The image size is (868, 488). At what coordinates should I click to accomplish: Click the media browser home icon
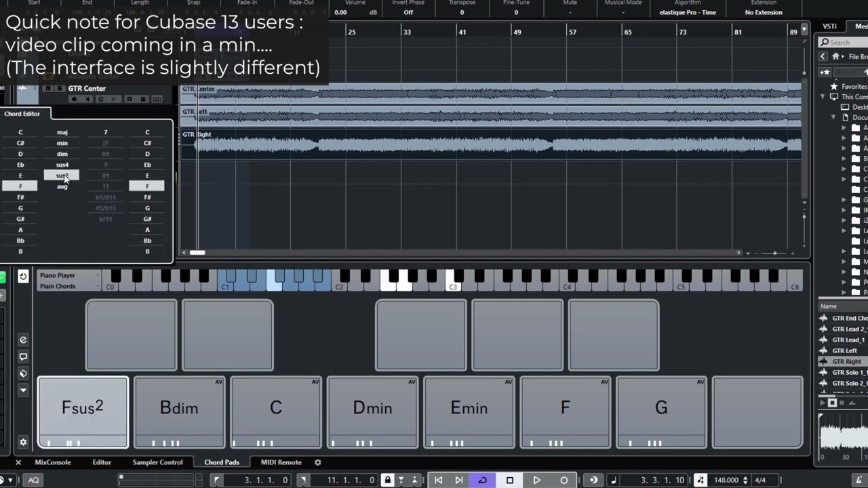[836, 57]
